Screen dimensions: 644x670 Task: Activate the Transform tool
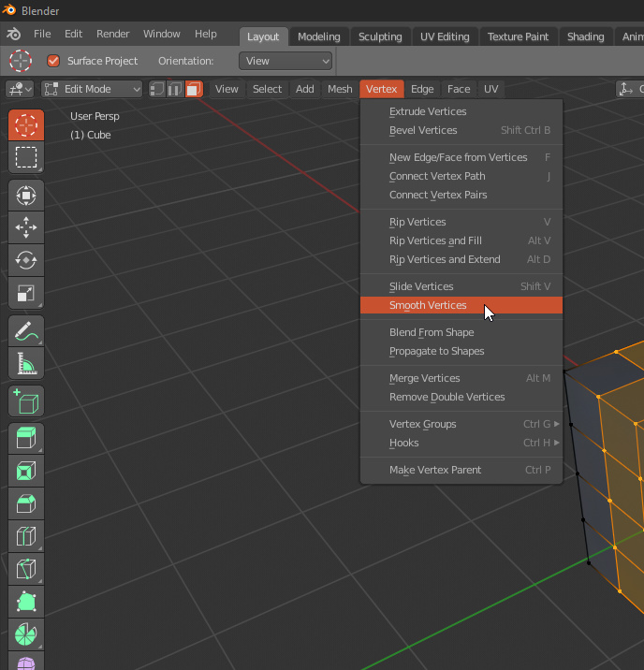pos(26,196)
